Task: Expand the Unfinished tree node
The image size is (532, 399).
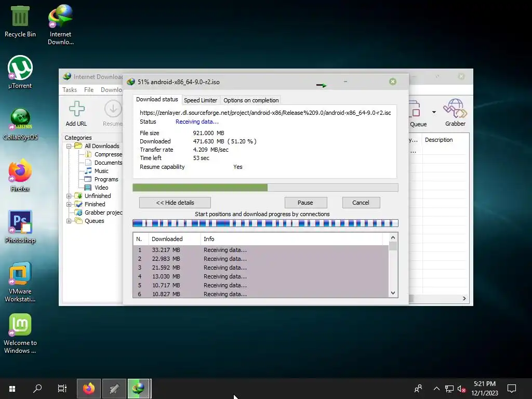Action: tap(69, 196)
